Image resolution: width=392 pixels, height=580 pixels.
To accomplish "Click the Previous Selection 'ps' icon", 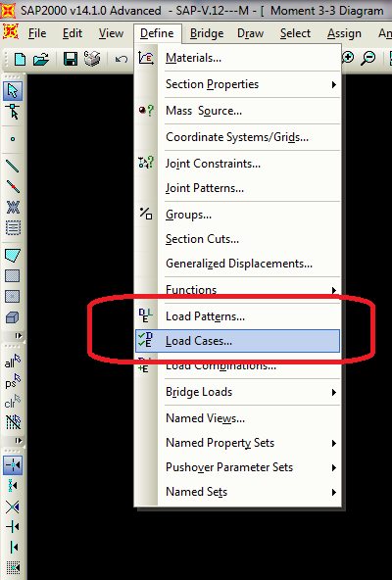I will 13,382.
